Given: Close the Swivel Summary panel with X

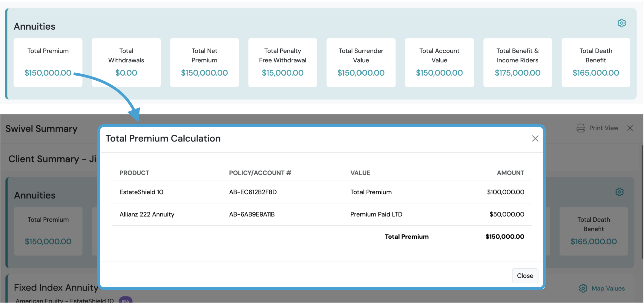Looking at the screenshot, I should [x=630, y=128].
